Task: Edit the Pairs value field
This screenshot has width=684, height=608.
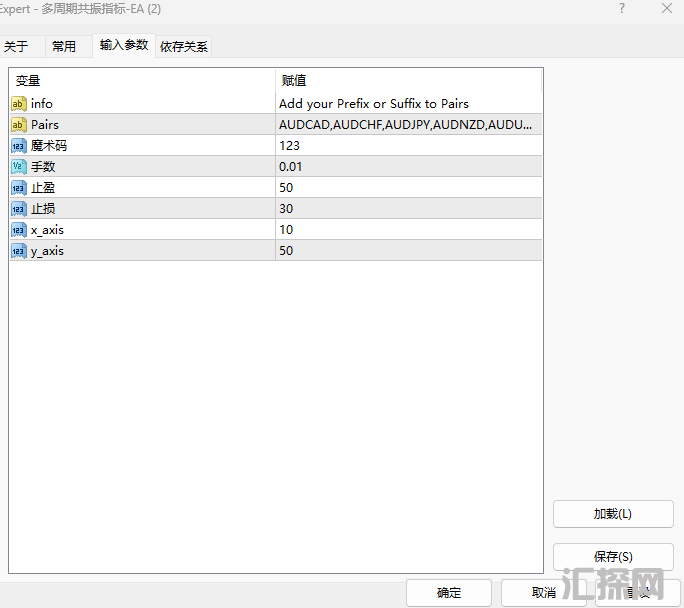Action: coord(408,125)
